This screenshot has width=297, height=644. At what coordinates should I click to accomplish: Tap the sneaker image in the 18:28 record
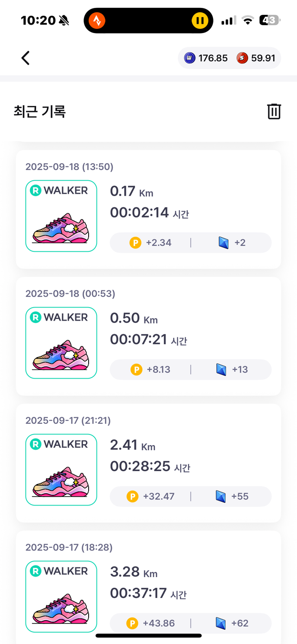(61, 607)
